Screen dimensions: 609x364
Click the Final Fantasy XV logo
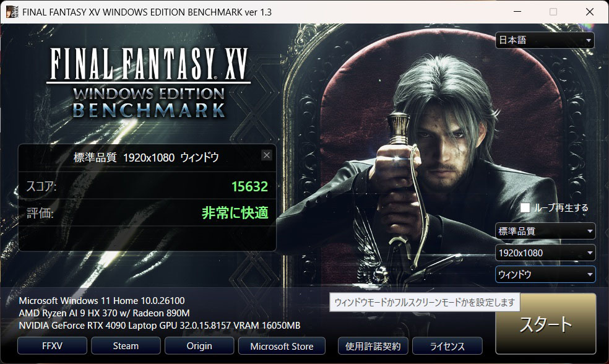coord(149,82)
